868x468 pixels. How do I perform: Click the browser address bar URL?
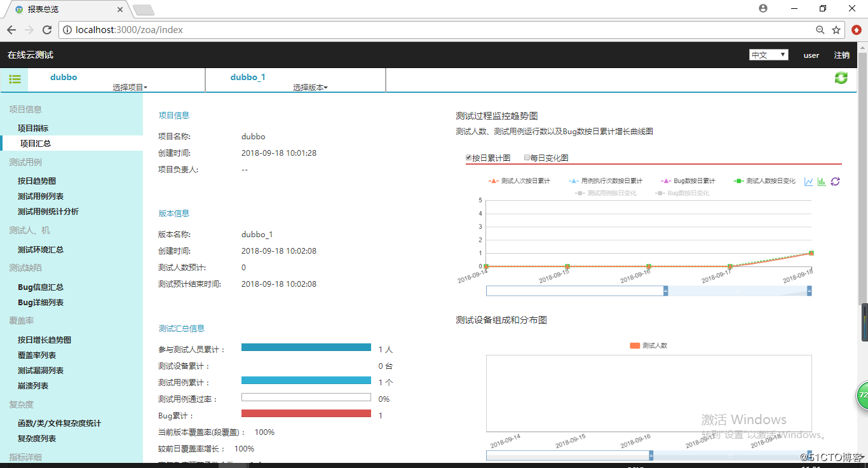pos(129,30)
